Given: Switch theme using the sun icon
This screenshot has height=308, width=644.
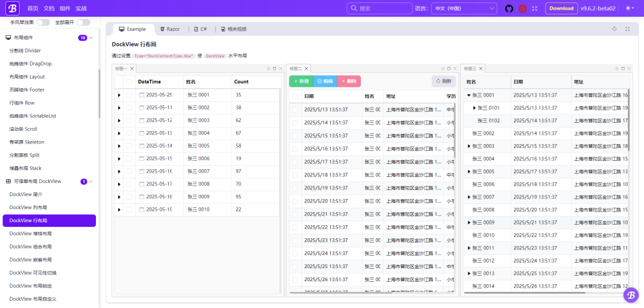Looking at the screenshot, I should 629,8.
